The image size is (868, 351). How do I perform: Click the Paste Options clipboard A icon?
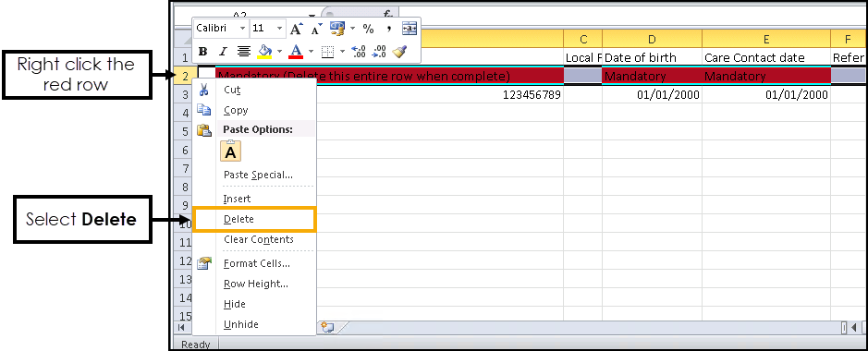tap(231, 151)
